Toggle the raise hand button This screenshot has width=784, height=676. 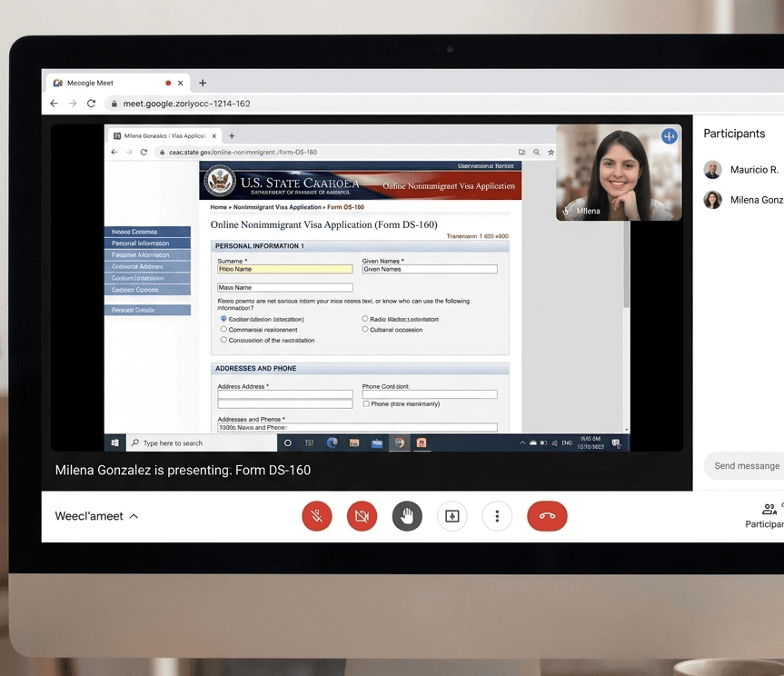coord(407,515)
